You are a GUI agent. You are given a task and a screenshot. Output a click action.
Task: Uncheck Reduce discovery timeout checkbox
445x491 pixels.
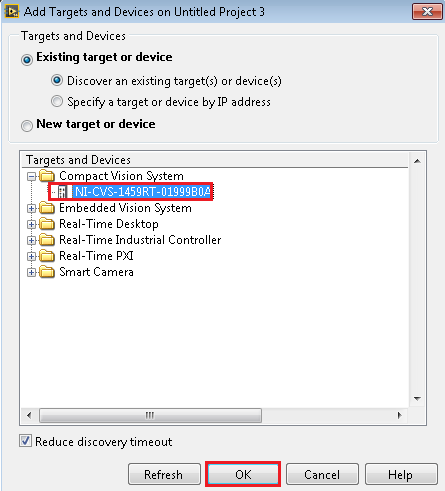pos(25,441)
